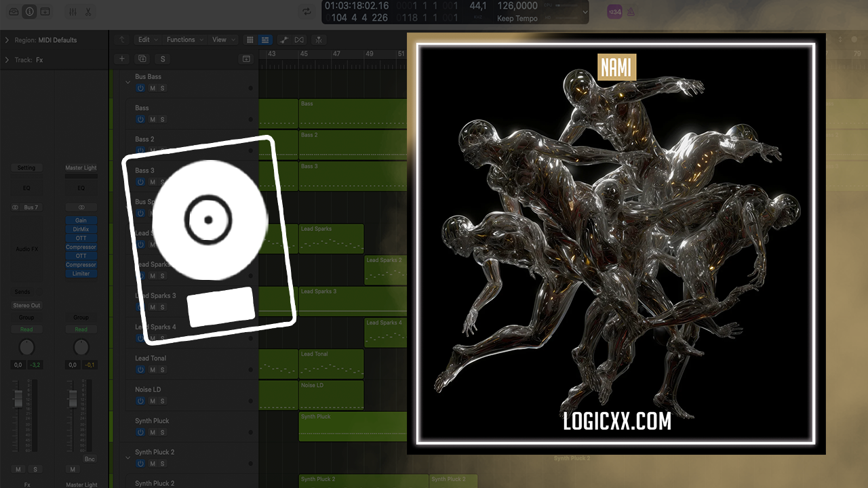Click the Scissors editors icon in toolbar
This screenshot has width=868, height=488.
point(88,12)
